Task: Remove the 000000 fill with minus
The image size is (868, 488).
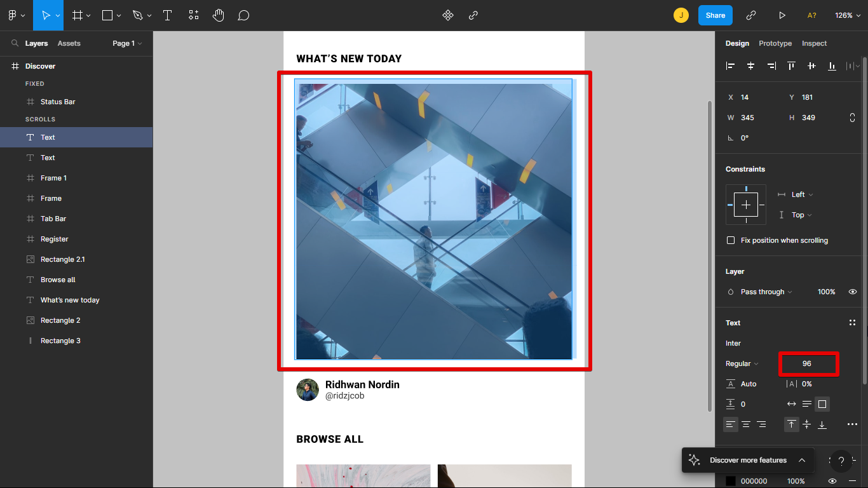Action: point(853,481)
